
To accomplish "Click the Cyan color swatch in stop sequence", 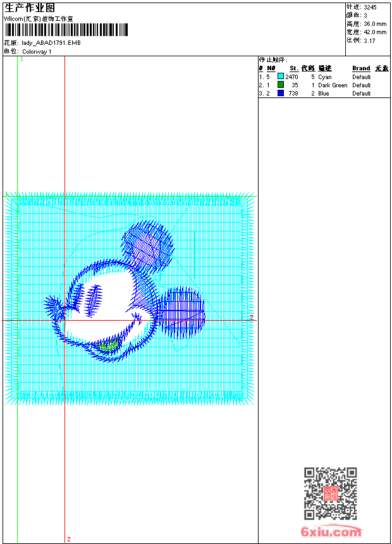I will [x=281, y=77].
